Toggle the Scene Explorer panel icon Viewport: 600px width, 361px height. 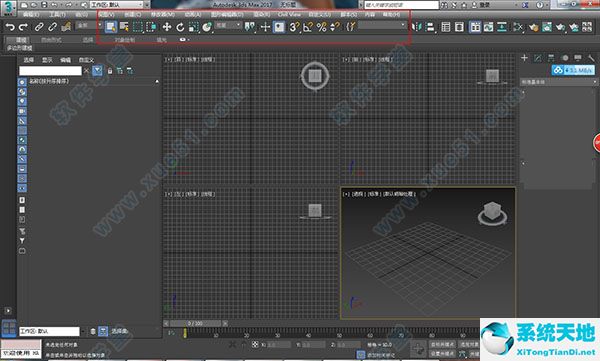point(446,27)
